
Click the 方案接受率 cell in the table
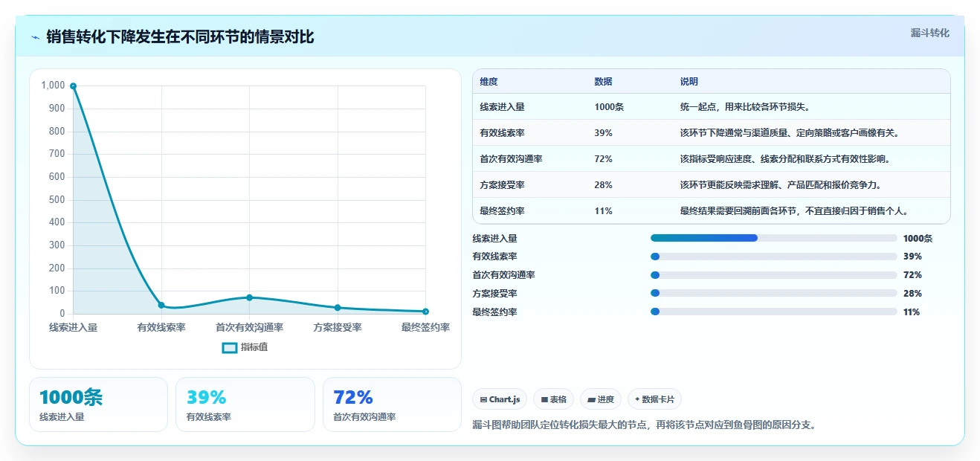tap(503, 185)
